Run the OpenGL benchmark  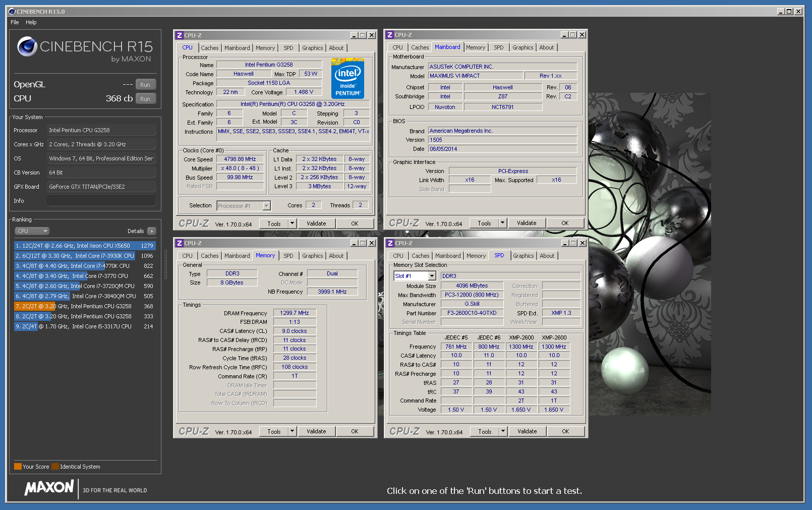click(145, 85)
